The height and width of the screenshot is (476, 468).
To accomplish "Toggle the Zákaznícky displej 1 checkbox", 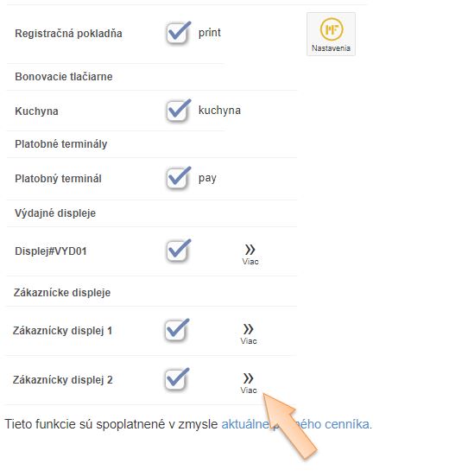I will 176,330.
